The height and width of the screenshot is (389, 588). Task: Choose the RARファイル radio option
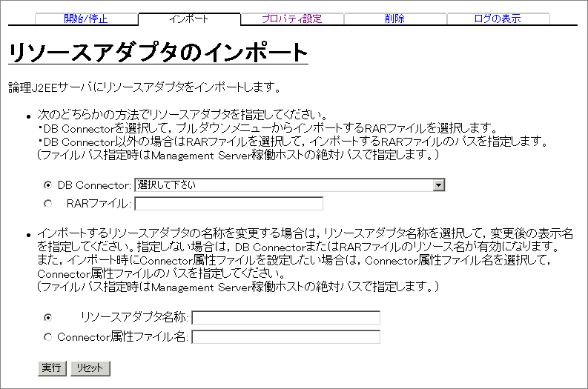tap(47, 204)
